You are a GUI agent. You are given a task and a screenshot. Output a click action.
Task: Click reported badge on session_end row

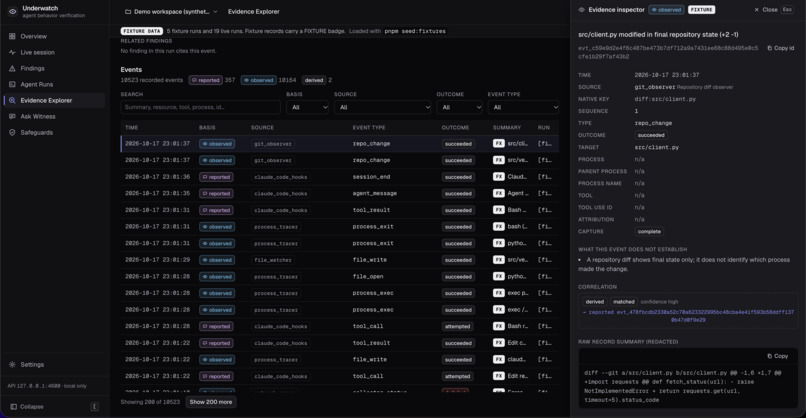(216, 177)
